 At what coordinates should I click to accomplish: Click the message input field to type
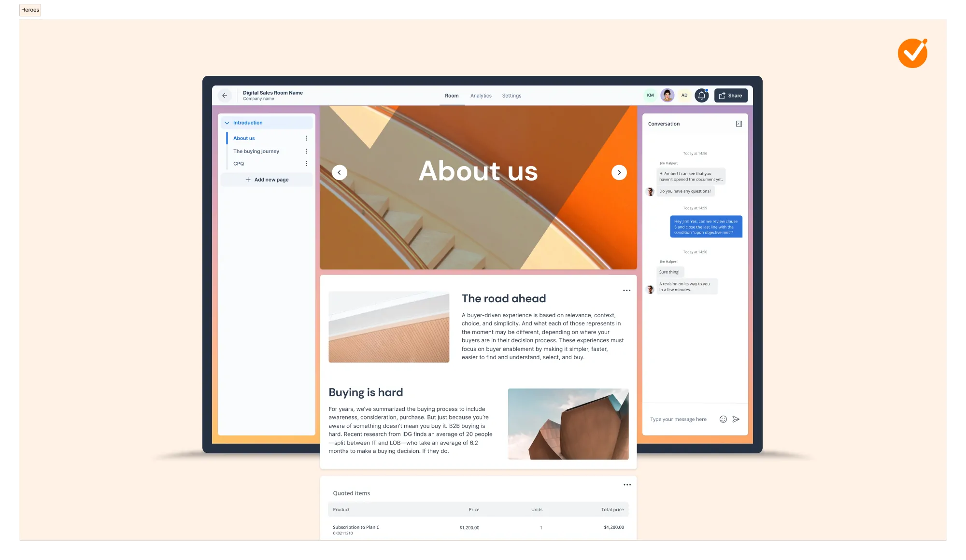click(682, 419)
